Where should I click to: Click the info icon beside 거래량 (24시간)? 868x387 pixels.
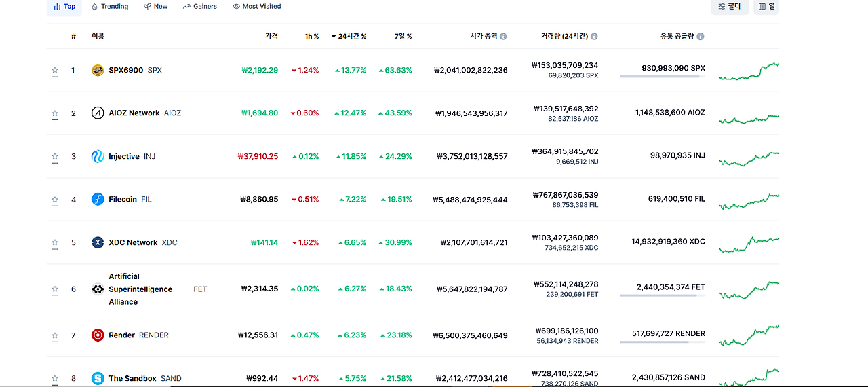594,37
